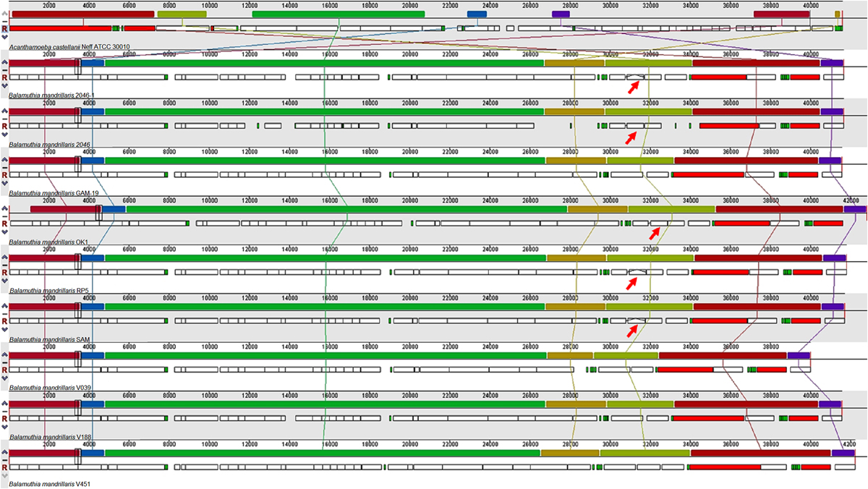The width and height of the screenshot is (868, 489).
Task: Set RP5 as the reference genome
Action: click(x=4, y=273)
